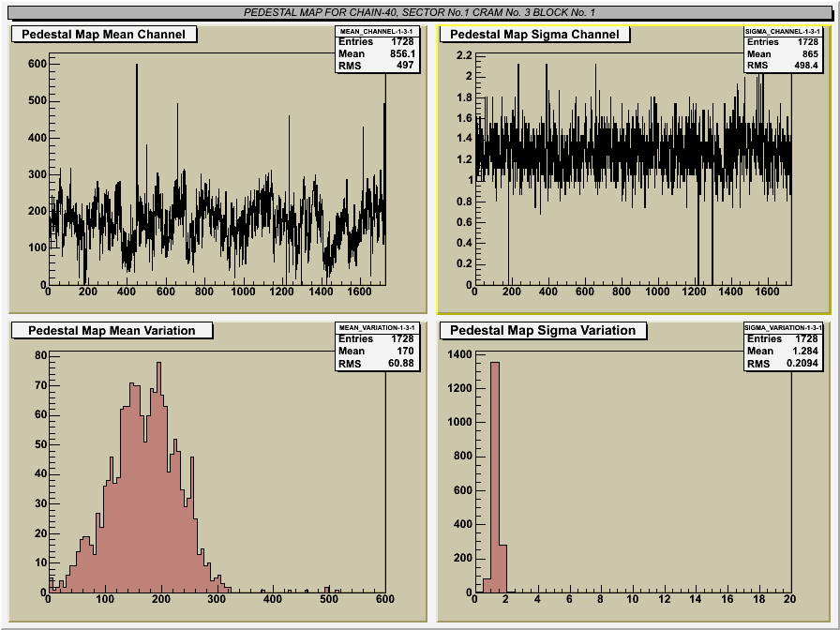Image resolution: width=840 pixels, height=630 pixels.
Task: Click the MEAN_VARIATION-1-3-1 stats box header
Action: (377, 328)
